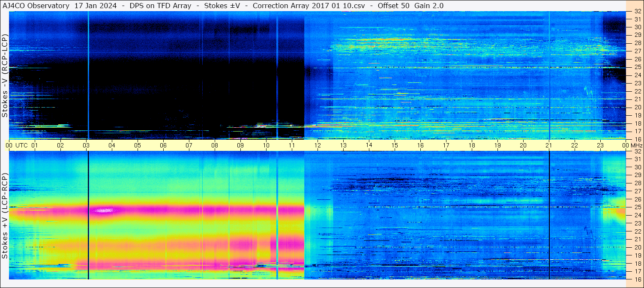Viewport: 644px width, 288px height.
Task: Click the "Offset 50" value in the title
Action: click(x=393, y=6)
